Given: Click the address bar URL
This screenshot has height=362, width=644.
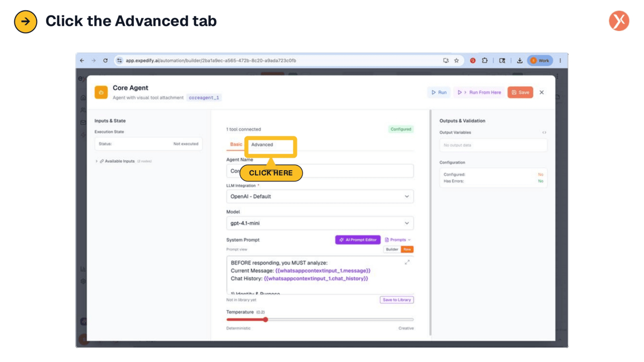Looking at the screenshot, I should [x=211, y=60].
